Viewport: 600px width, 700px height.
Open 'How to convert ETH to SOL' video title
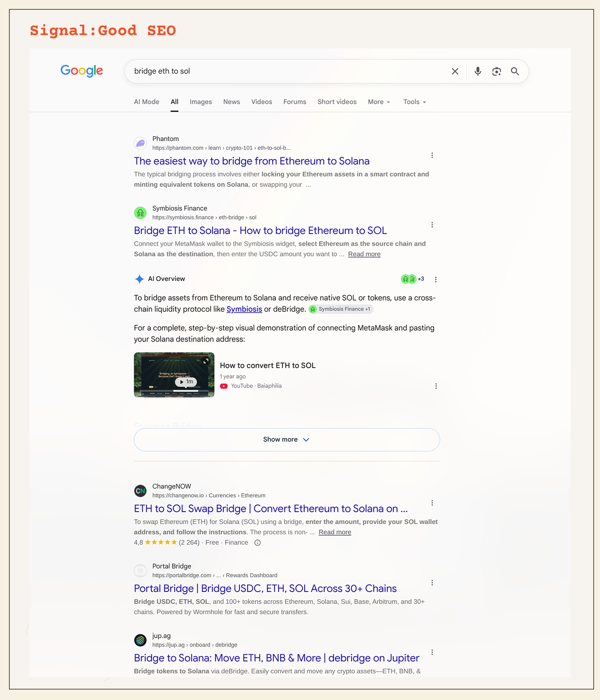[x=268, y=365]
